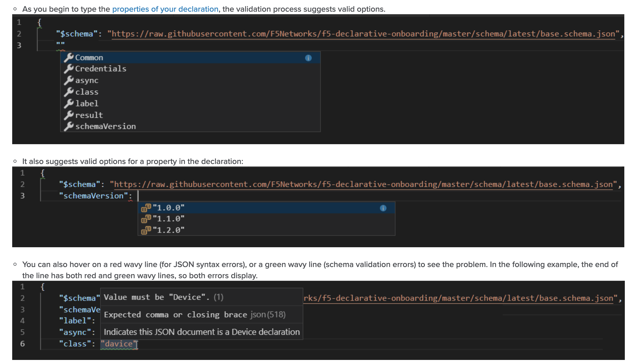Screen dimensions: 636x364
Task: Click "Value must be Device" tooltip message
Action: [156, 297]
